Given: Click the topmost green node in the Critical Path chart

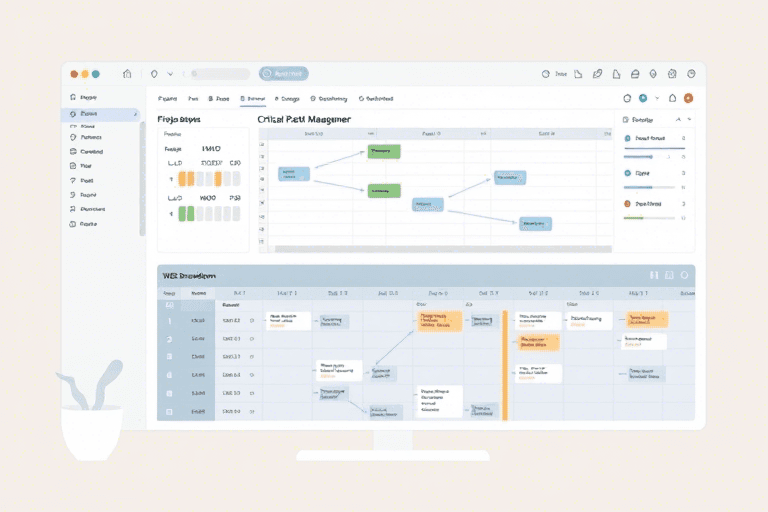Looking at the screenshot, I should (383, 151).
